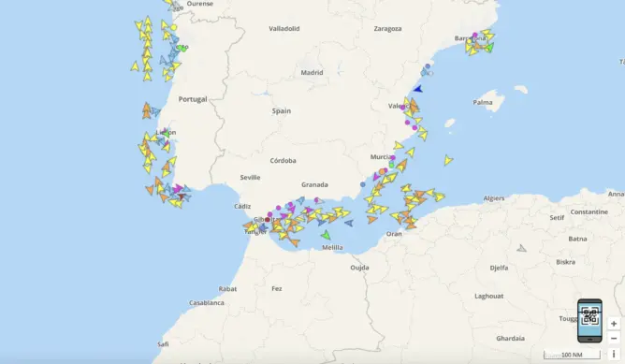Click the Oujda city label
This screenshot has height=364, width=625.
click(359, 268)
